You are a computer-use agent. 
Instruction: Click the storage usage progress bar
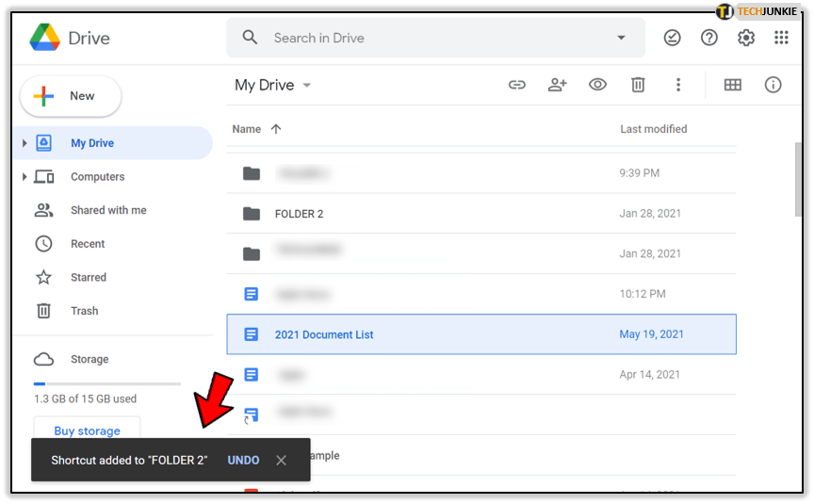[106, 383]
